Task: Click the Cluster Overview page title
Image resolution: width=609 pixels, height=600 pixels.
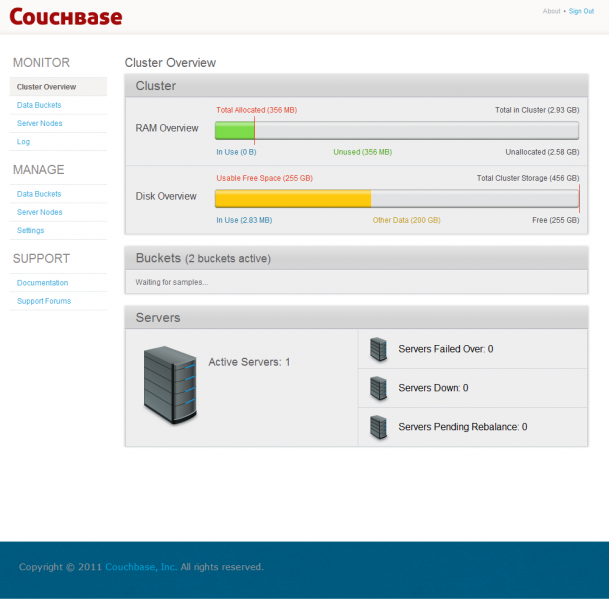Action: [x=170, y=63]
